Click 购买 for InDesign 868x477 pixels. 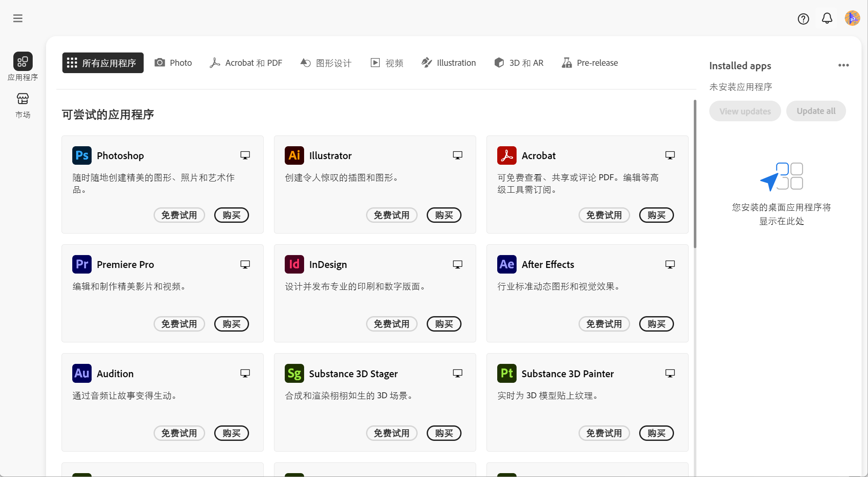click(444, 324)
